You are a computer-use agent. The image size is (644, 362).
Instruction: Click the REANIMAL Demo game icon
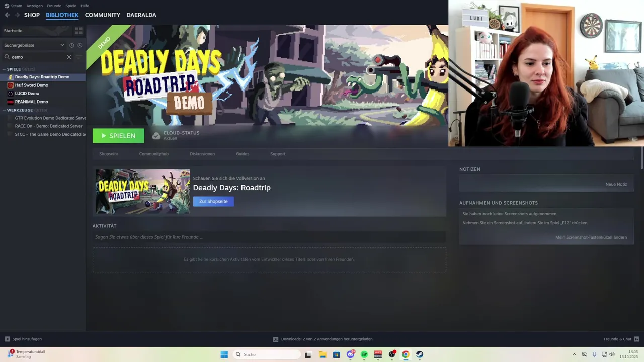click(10, 102)
